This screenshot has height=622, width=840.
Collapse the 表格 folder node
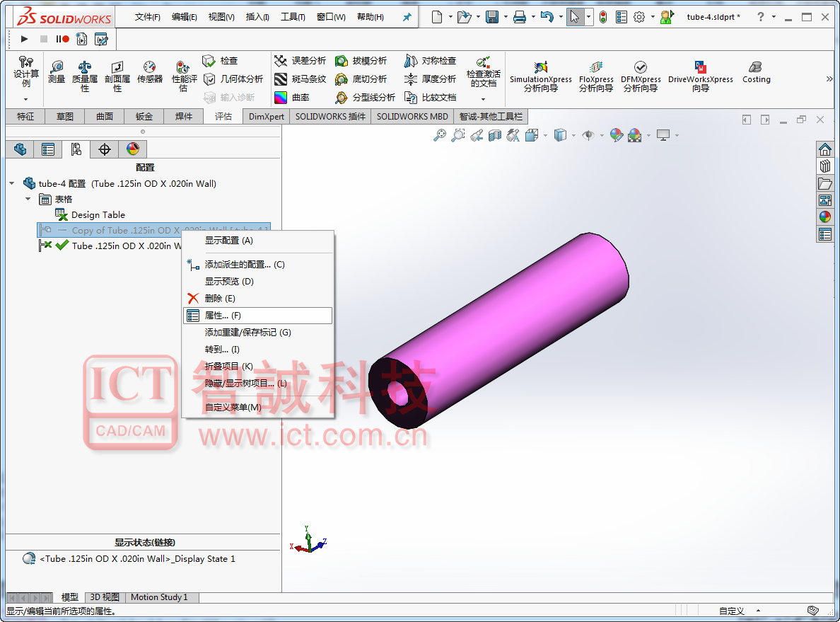click(x=28, y=199)
